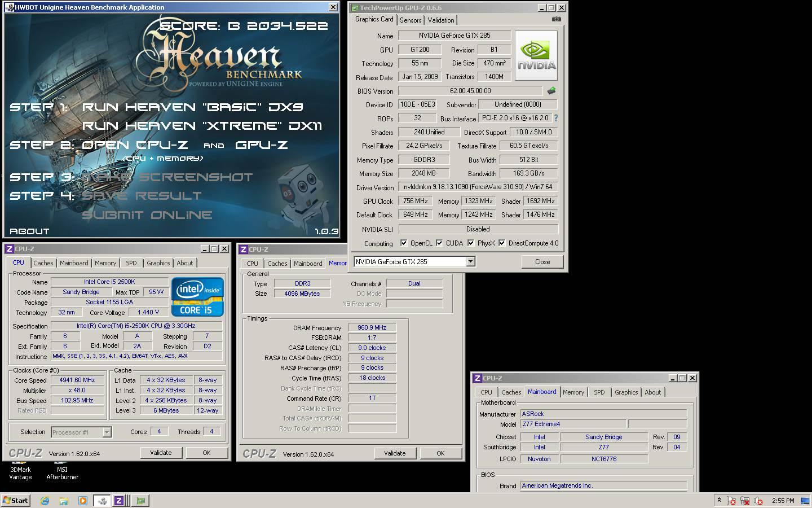Click the GPU-Z title bar app icon

[x=354, y=8]
